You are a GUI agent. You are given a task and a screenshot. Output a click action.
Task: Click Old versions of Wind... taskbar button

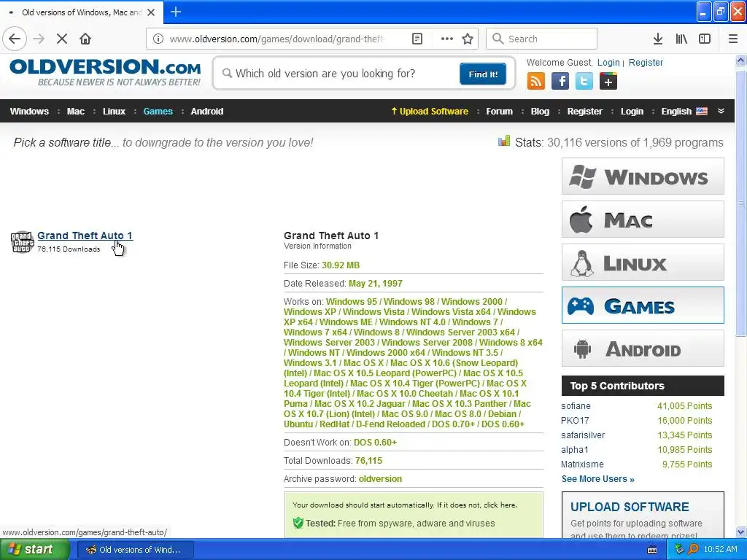point(135,550)
